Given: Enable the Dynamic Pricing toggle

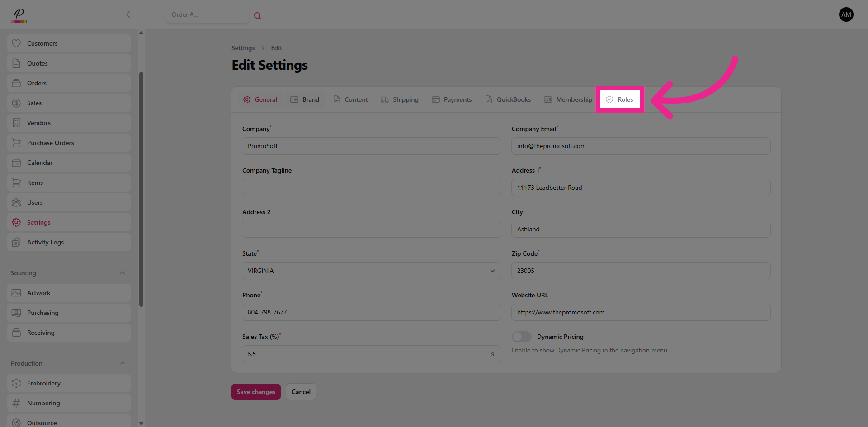Looking at the screenshot, I should pyautogui.click(x=521, y=337).
